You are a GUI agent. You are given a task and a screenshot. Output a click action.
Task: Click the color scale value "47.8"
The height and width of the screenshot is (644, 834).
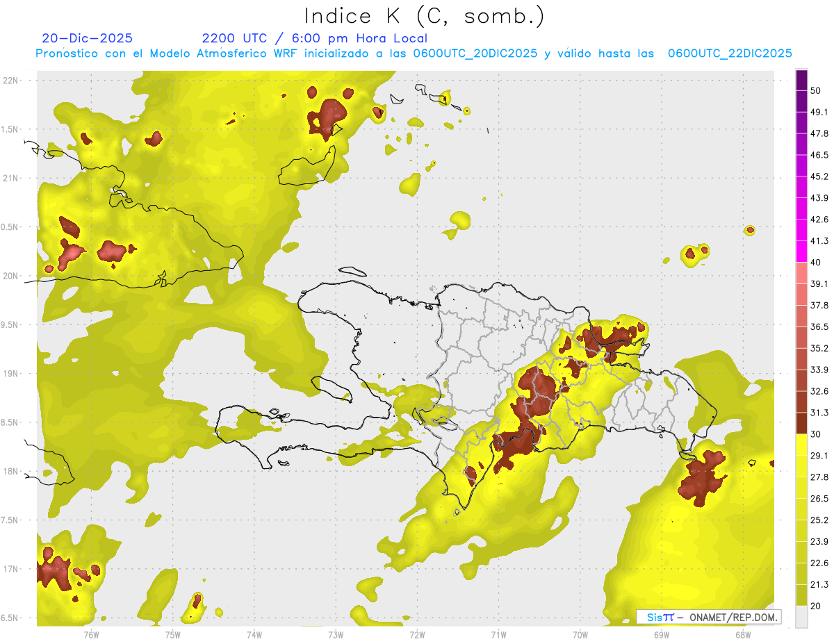[819, 133]
